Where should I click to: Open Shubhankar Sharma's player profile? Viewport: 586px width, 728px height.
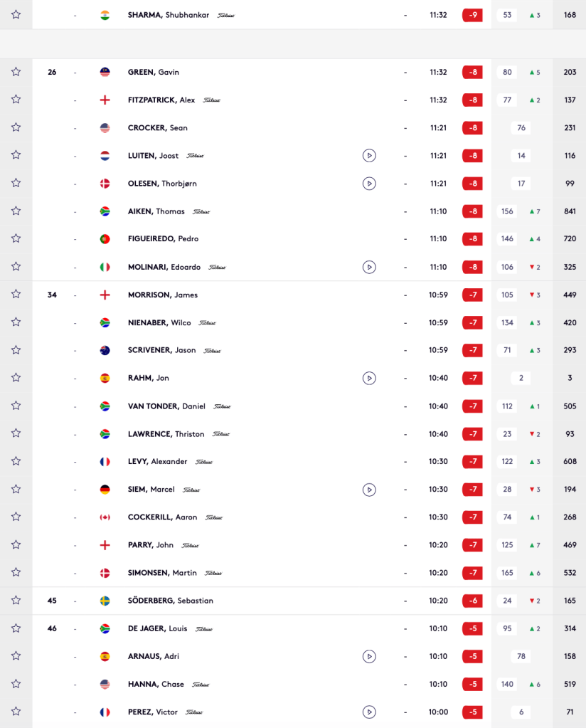point(168,15)
